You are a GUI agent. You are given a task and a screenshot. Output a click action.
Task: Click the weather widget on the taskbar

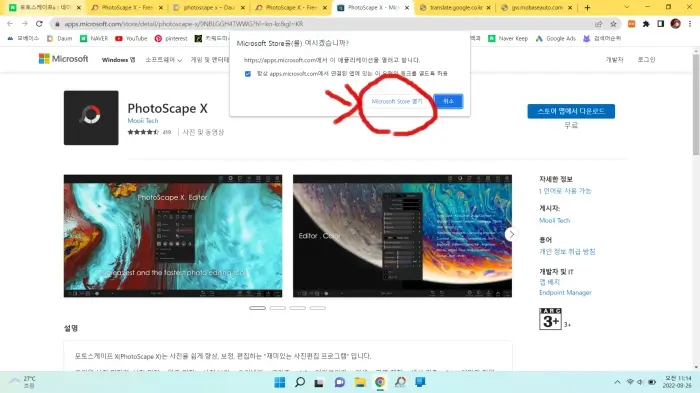[22, 382]
